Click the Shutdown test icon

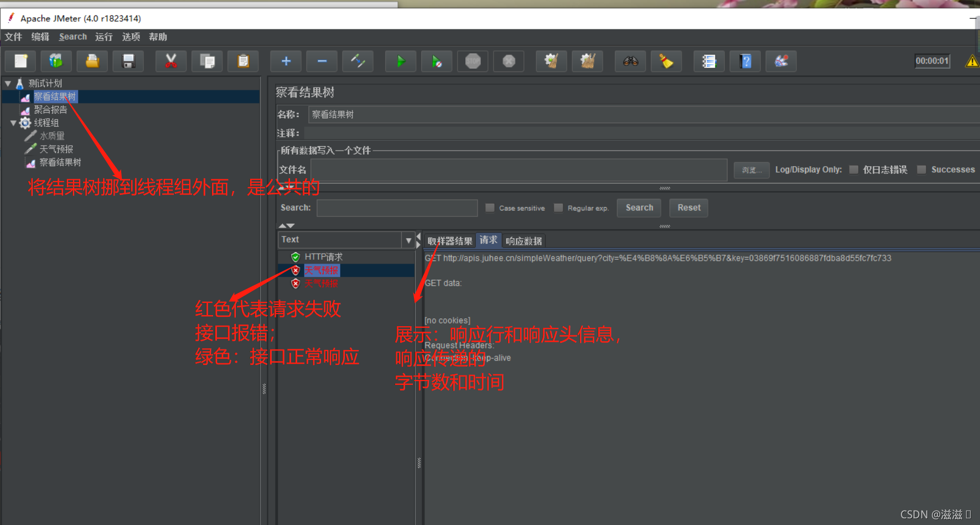tap(509, 61)
